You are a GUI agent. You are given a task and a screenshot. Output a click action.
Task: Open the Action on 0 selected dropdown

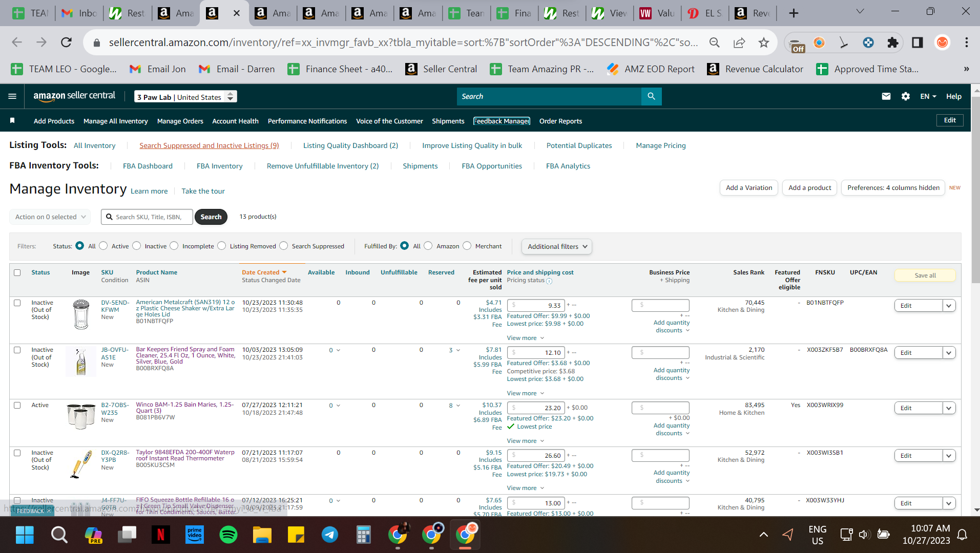click(50, 217)
